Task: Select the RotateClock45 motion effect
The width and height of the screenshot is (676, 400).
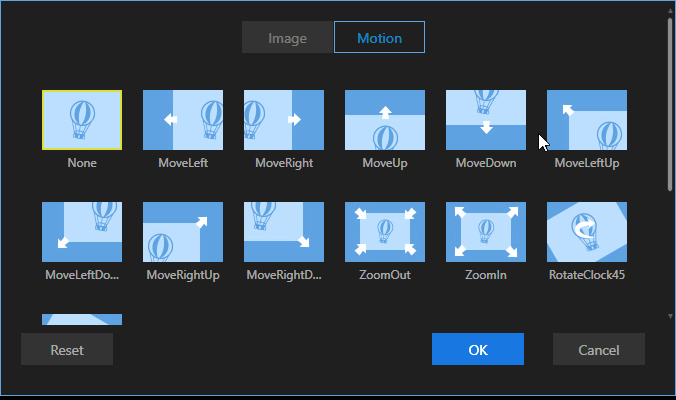Action: pyautogui.click(x=587, y=232)
